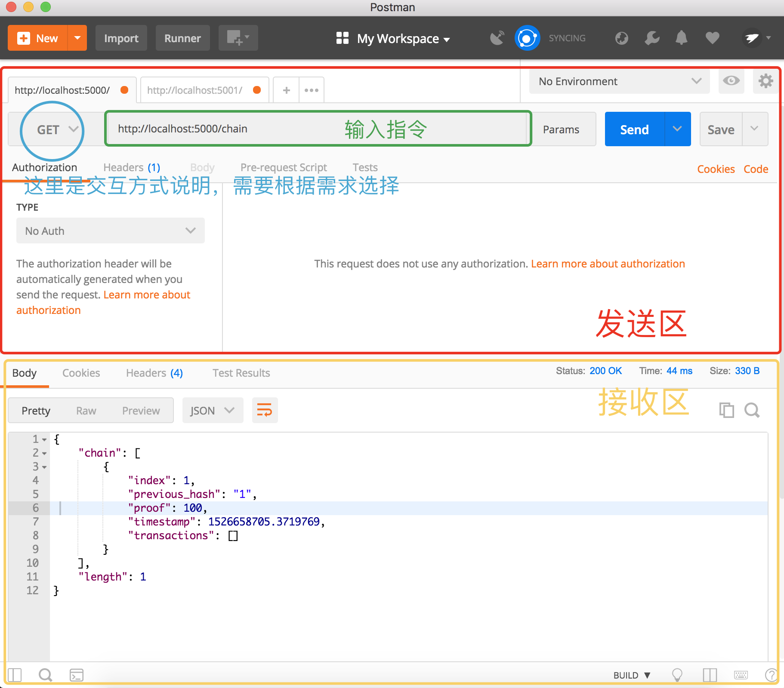The width and height of the screenshot is (784, 688).
Task: Toggle the sidebar icon in status bar
Action: tap(15, 675)
